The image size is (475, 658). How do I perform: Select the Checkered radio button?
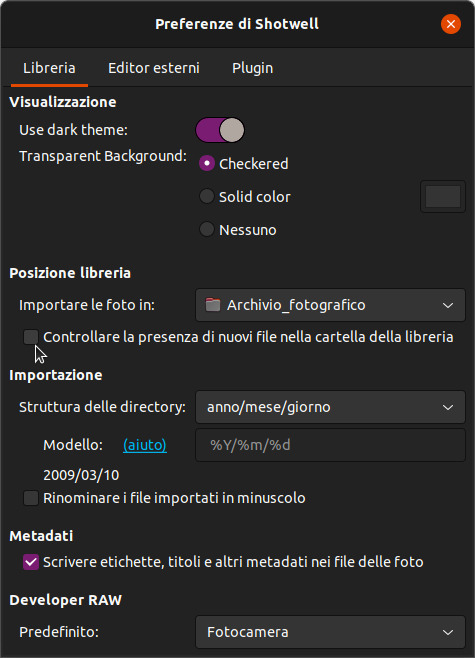pos(207,163)
